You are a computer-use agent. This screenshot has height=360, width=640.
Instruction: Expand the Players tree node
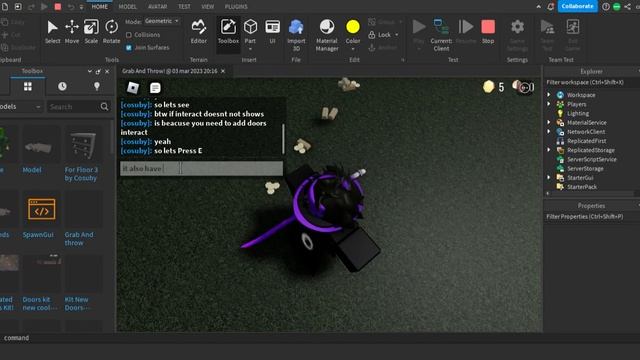(549, 104)
